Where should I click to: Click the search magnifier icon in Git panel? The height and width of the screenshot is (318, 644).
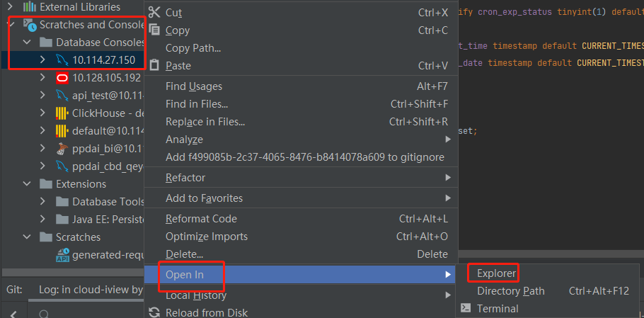tap(44, 314)
